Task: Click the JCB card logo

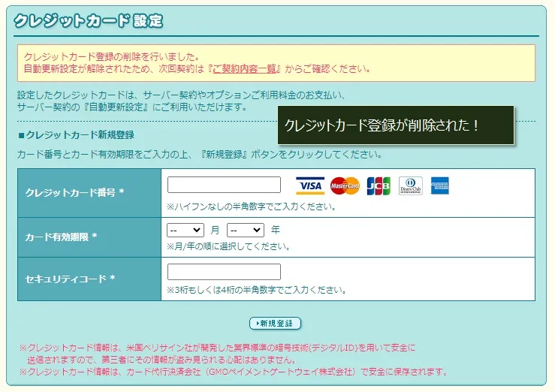Action: 379,185
